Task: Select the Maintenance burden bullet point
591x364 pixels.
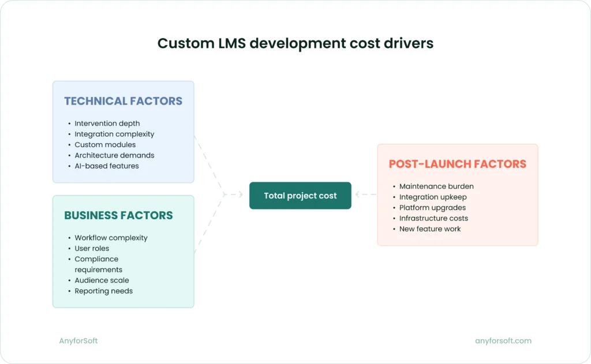Action: [436, 186]
